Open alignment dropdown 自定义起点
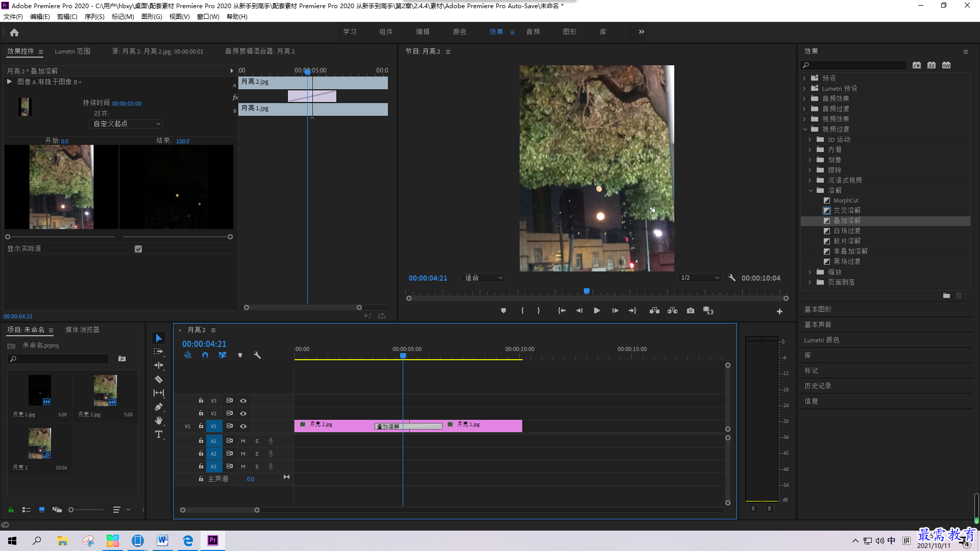This screenshot has width=980, height=551. [127, 124]
